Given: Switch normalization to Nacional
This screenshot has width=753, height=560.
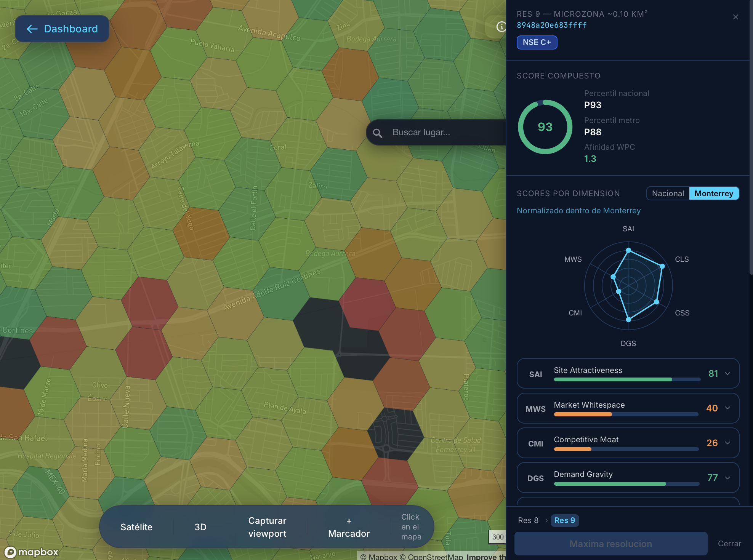Looking at the screenshot, I should coord(668,194).
